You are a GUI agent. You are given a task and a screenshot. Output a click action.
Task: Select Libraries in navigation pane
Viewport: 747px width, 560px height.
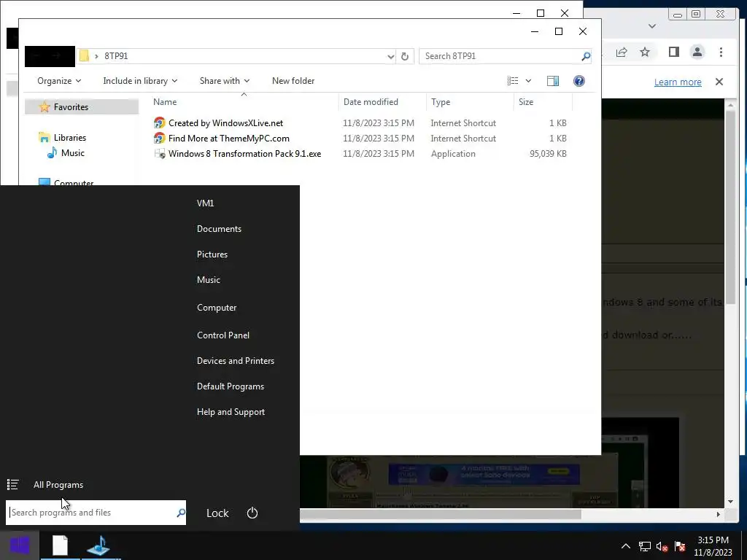pyautogui.click(x=69, y=138)
